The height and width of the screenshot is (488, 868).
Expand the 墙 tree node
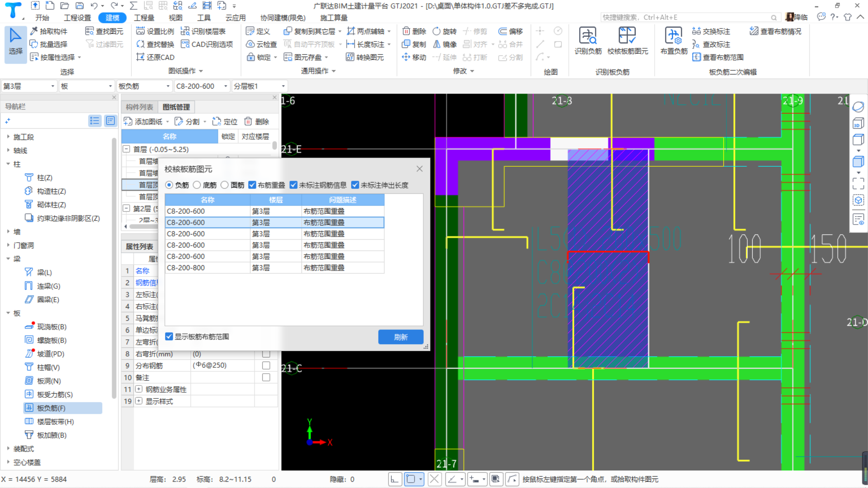pyautogui.click(x=8, y=231)
